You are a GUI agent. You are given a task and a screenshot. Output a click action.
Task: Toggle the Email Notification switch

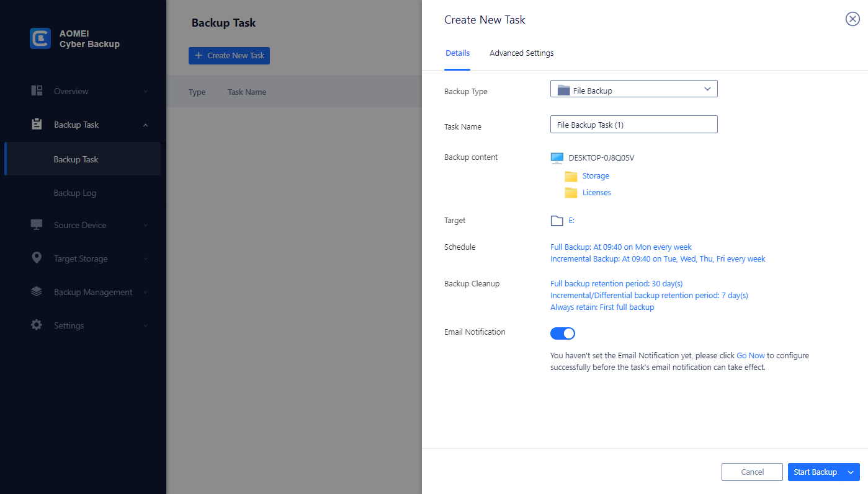pyautogui.click(x=563, y=333)
